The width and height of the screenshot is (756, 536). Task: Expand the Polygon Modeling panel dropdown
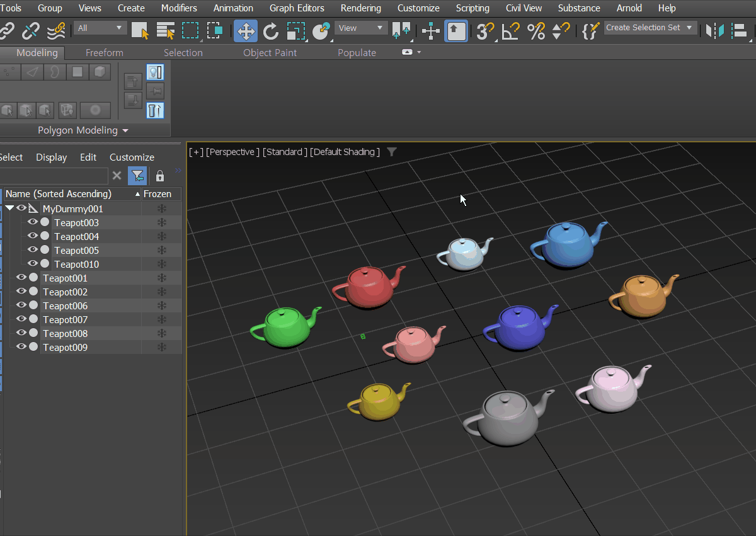[x=125, y=130]
